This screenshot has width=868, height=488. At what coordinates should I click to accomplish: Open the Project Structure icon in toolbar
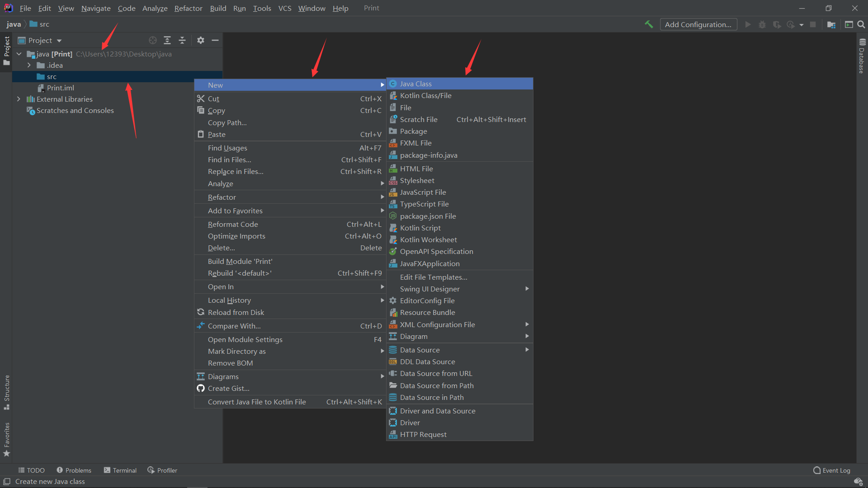coord(831,24)
